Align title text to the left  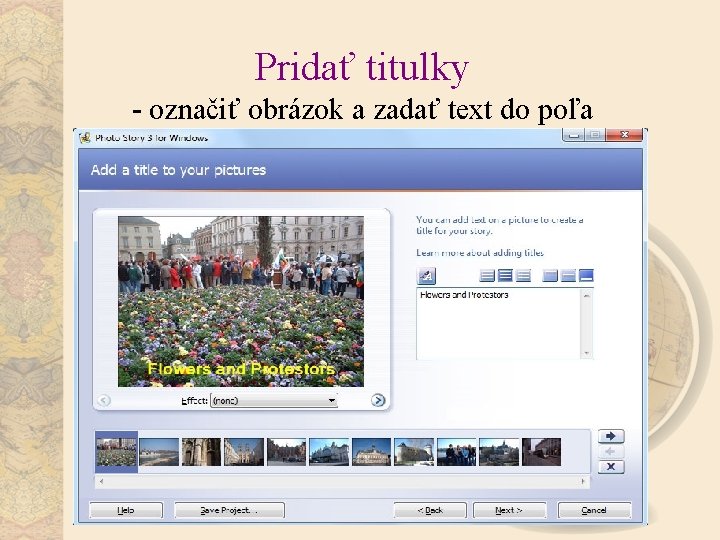pyautogui.click(x=487, y=276)
